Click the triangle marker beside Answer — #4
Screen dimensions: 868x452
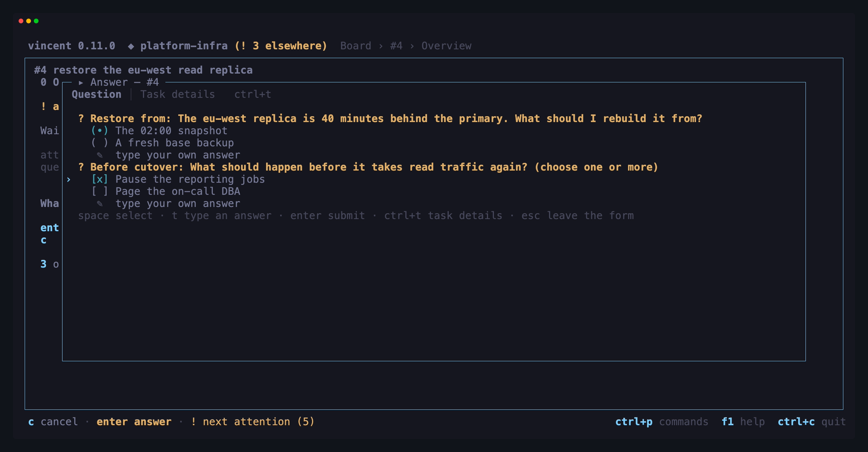(x=81, y=82)
